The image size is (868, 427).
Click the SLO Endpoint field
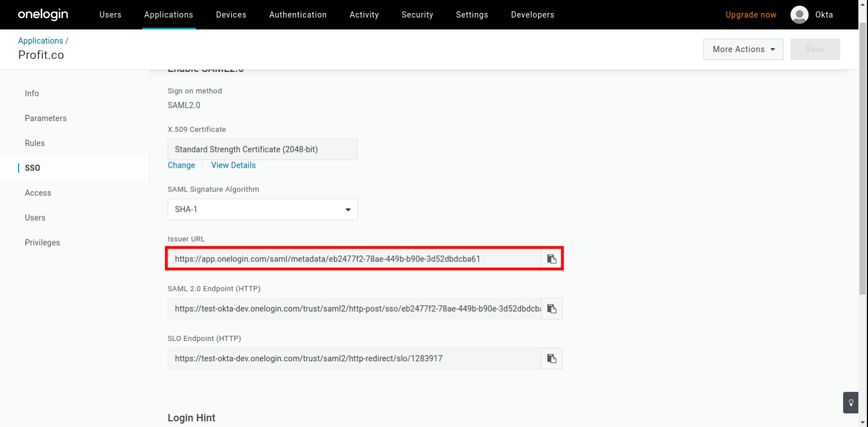click(x=354, y=358)
